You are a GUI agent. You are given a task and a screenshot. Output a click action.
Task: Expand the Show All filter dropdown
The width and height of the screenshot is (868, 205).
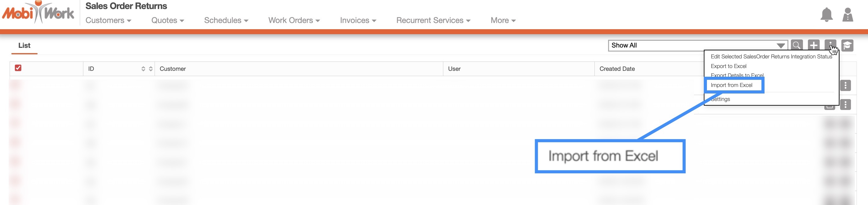[x=698, y=46]
